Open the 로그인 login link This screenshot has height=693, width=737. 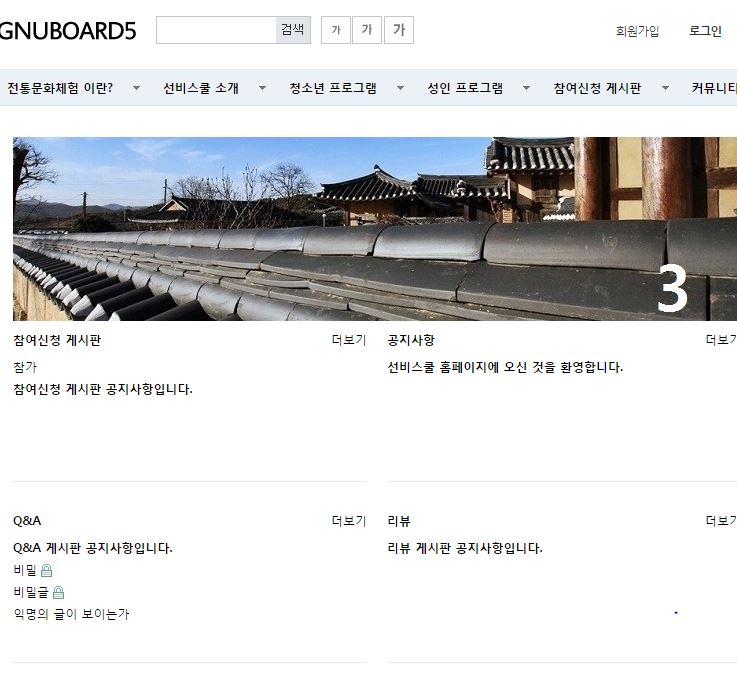pyautogui.click(x=705, y=31)
